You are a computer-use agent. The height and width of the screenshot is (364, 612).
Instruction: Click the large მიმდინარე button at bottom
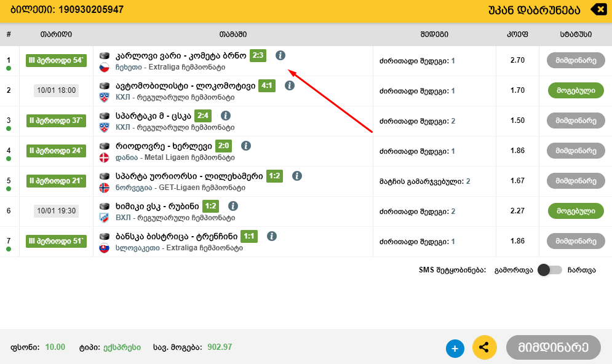click(x=553, y=347)
